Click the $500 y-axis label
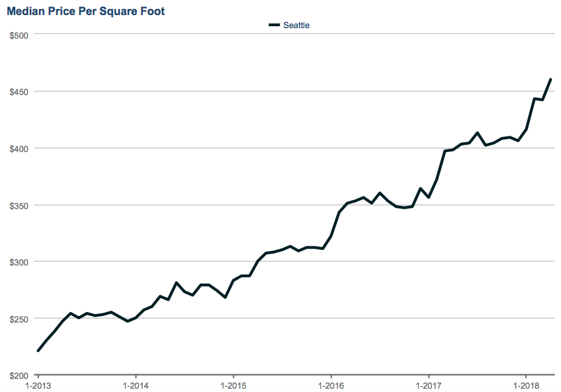The image size is (561, 392). point(18,35)
